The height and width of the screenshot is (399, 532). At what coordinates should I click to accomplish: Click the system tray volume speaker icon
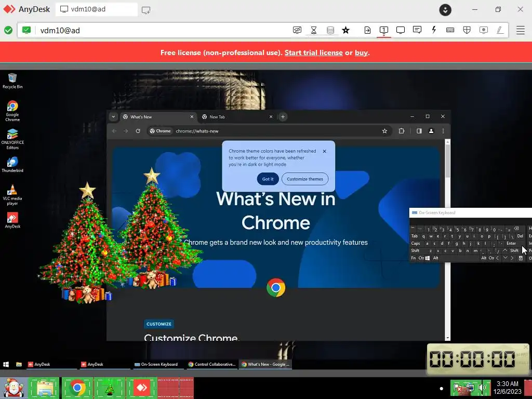click(483, 388)
